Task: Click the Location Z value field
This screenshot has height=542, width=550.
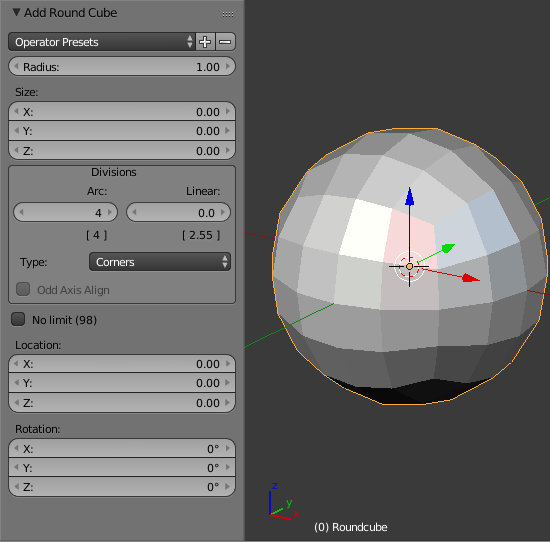Action: pos(122,402)
